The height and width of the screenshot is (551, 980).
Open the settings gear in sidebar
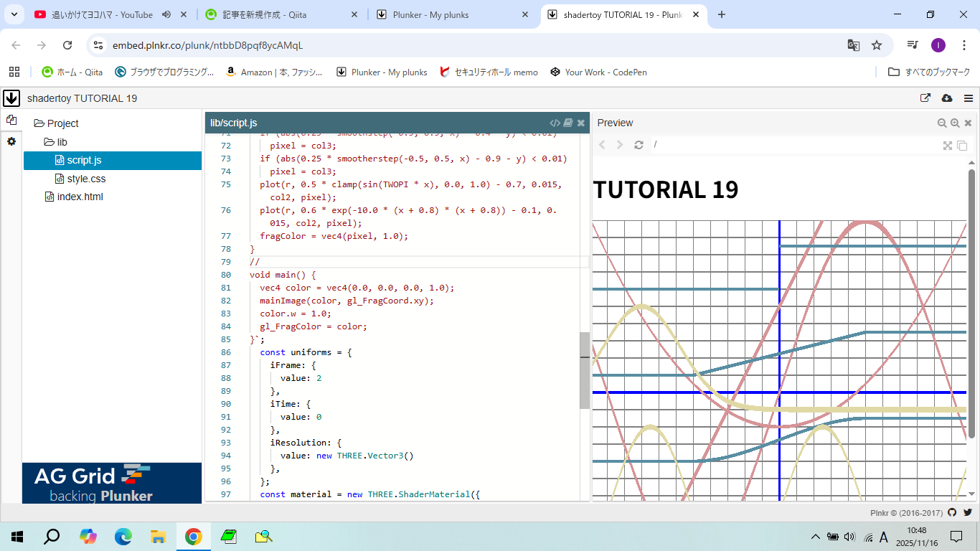tap(11, 141)
